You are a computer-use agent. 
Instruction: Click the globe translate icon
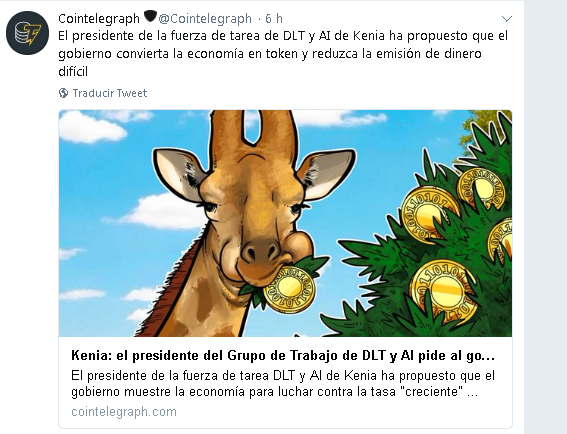[x=63, y=93]
